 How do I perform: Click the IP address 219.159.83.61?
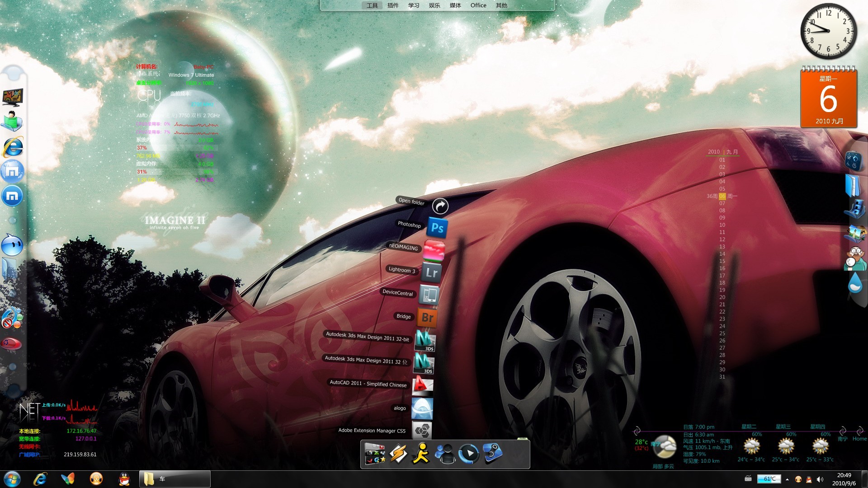click(80, 455)
